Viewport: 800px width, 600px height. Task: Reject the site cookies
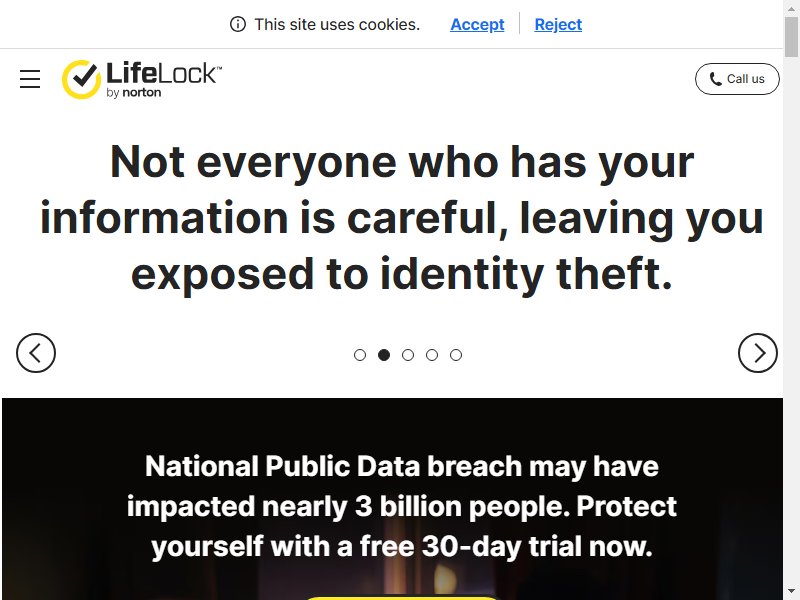coord(558,24)
